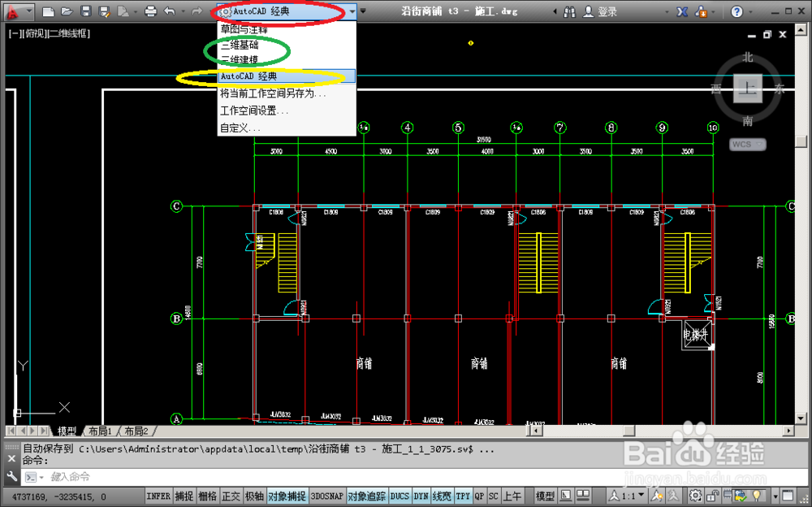The height and width of the screenshot is (507, 812).
Task: Open the help question mark icon
Action: 737,11
